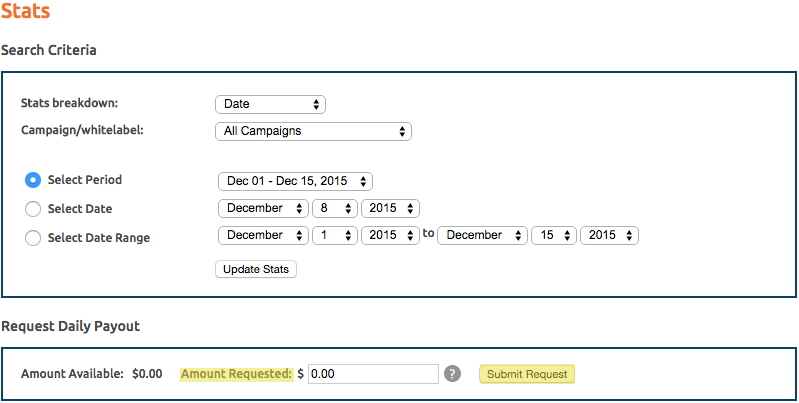
Task: Open the Stats breakdown Date dropdown
Action: pyautogui.click(x=271, y=104)
